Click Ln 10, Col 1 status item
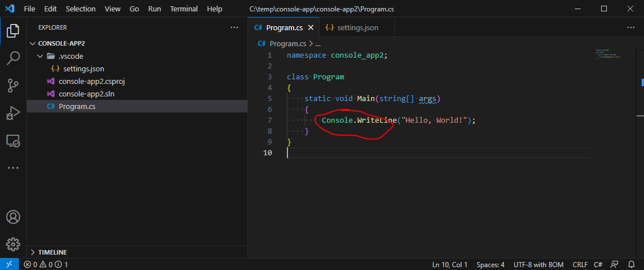The width and height of the screenshot is (644, 270). click(x=450, y=265)
